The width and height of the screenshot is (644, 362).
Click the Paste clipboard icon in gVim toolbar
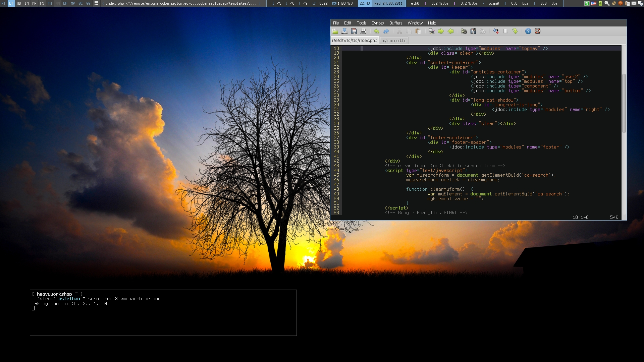(418, 31)
